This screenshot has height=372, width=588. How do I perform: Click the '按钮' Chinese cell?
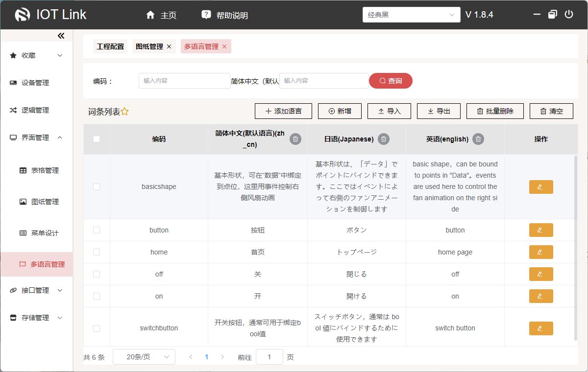(x=258, y=230)
